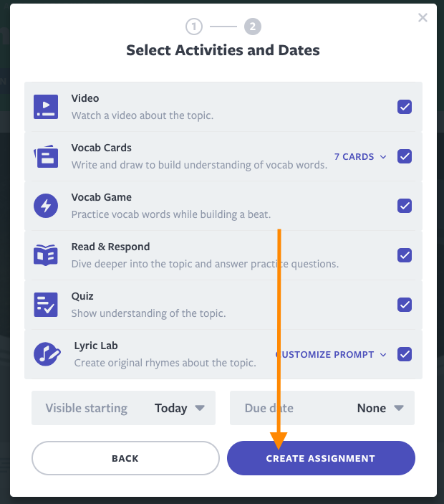The width and height of the screenshot is (444, 504).
Task: Click the Create Assignment button
Action: click(321, 458)
